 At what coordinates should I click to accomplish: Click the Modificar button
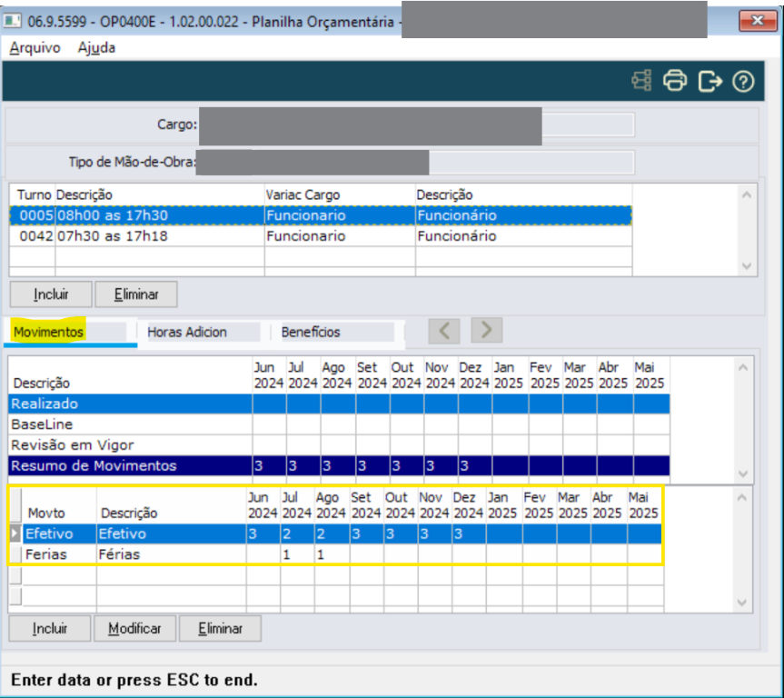coord(134,628)
